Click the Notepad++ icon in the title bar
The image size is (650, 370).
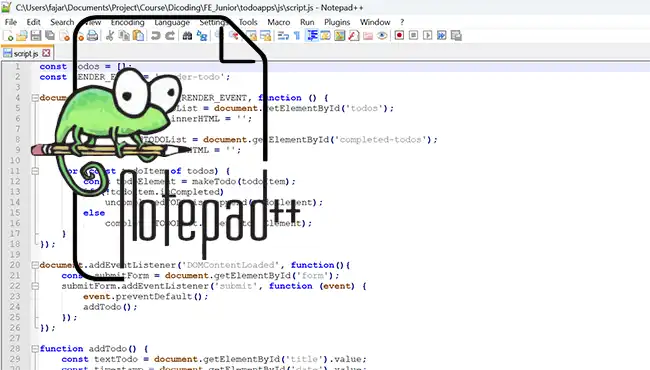click(x=6, y=7)
